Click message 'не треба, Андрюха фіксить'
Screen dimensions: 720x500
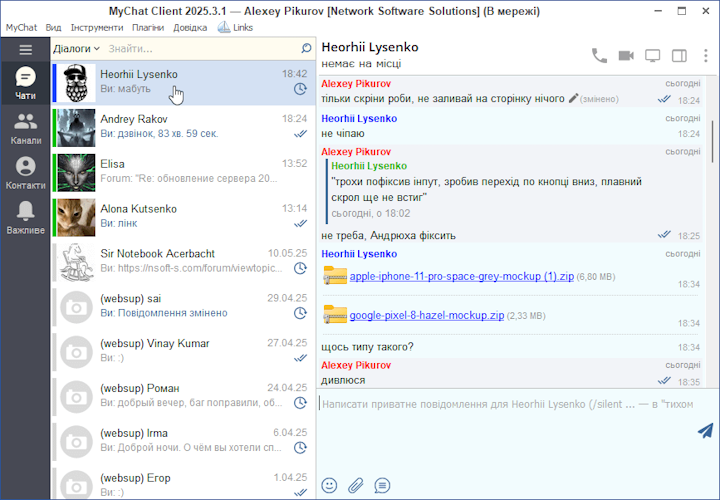click(388, 236)
